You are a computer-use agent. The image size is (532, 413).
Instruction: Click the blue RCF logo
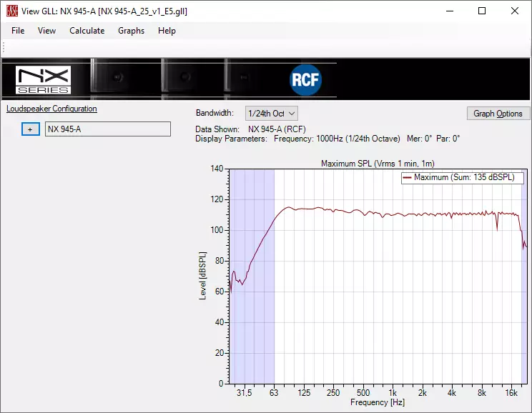(306, 80)
